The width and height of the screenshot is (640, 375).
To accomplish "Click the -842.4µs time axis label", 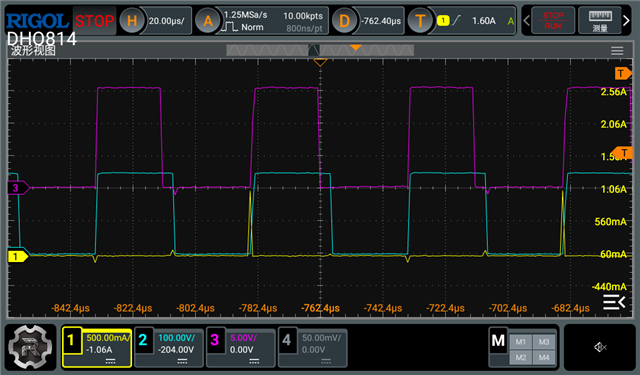I will [x=70, y=308].
